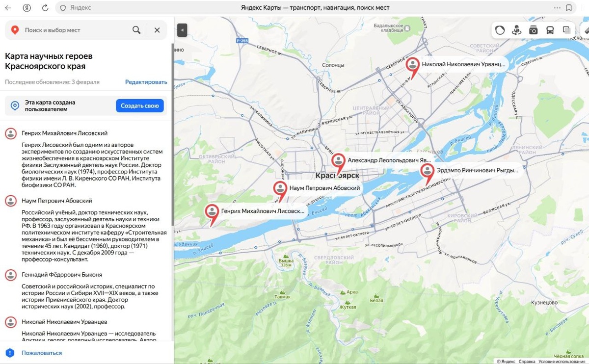Open Генрих Михайлович Лисовский list title
Viewport: 589px width, 364px height.
64,133
